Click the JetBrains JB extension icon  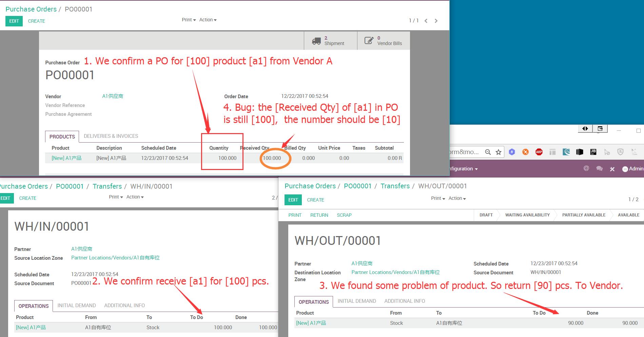[x=593, y=152]
